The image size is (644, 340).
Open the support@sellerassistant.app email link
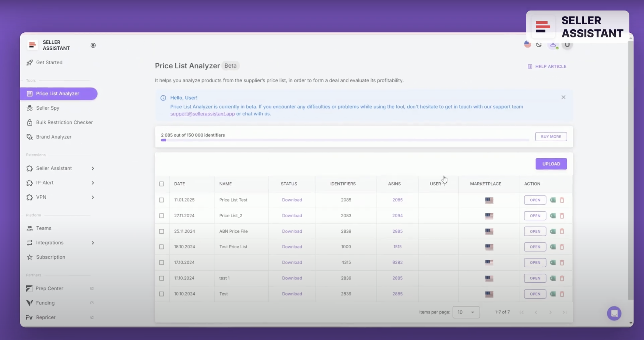[202, 114]
